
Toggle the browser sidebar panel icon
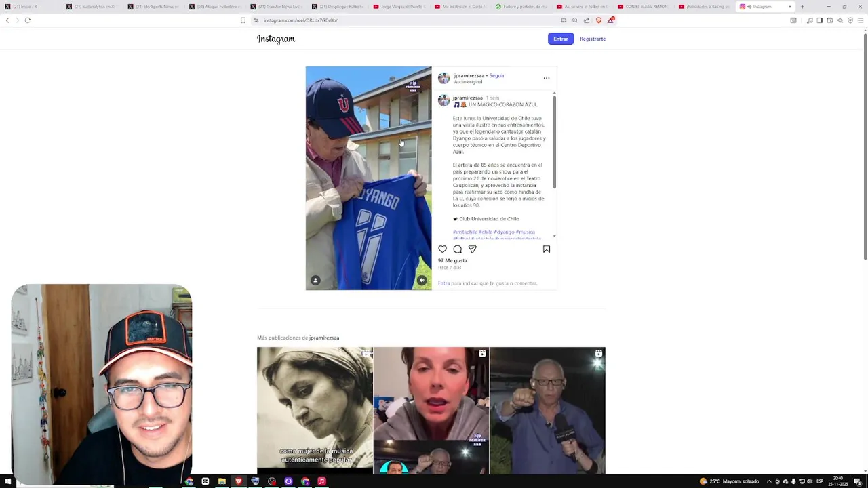819,20
